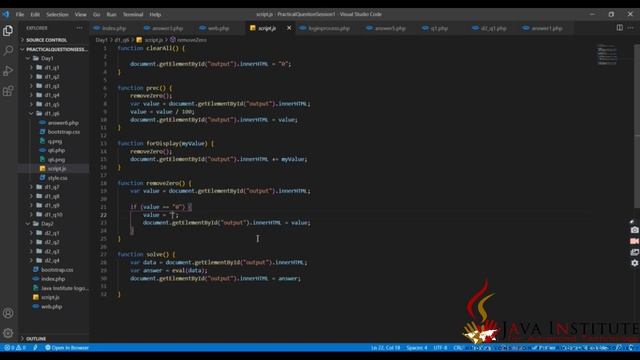Image resolution: width=640 pixels, height=360 pixels.
Task: Close the script.js editor tab
Action: pos(289,28)
